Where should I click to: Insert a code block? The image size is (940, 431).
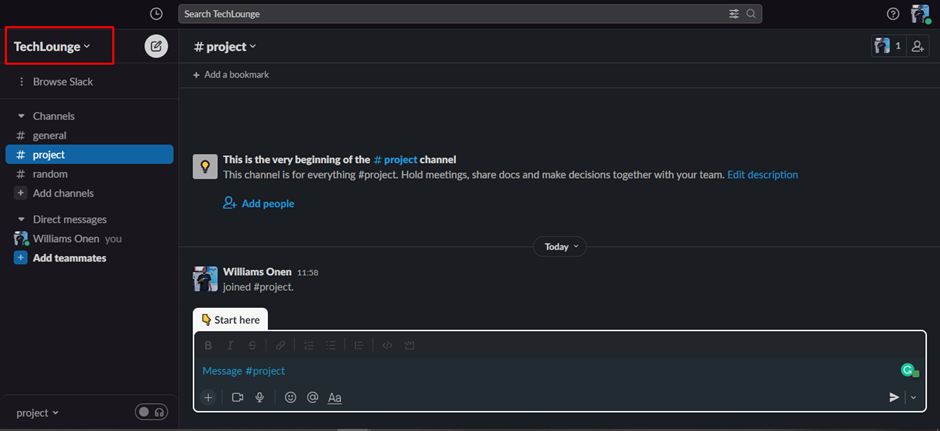[410, 345]
